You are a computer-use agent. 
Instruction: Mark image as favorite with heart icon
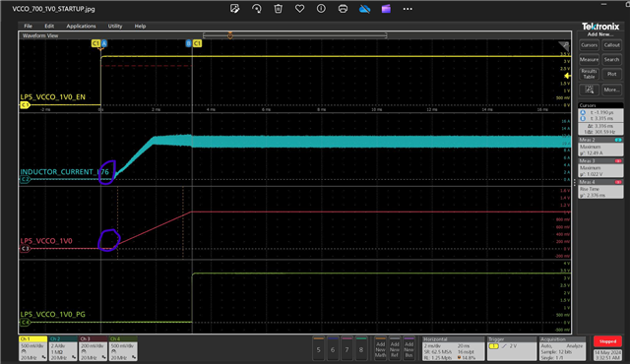click(299, 9)
